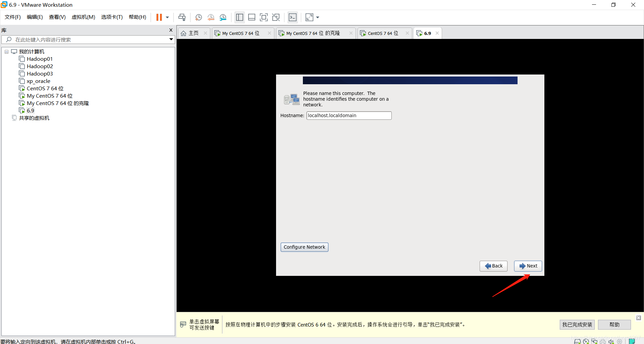Revert the VM to a snapshot

point(211,17)
